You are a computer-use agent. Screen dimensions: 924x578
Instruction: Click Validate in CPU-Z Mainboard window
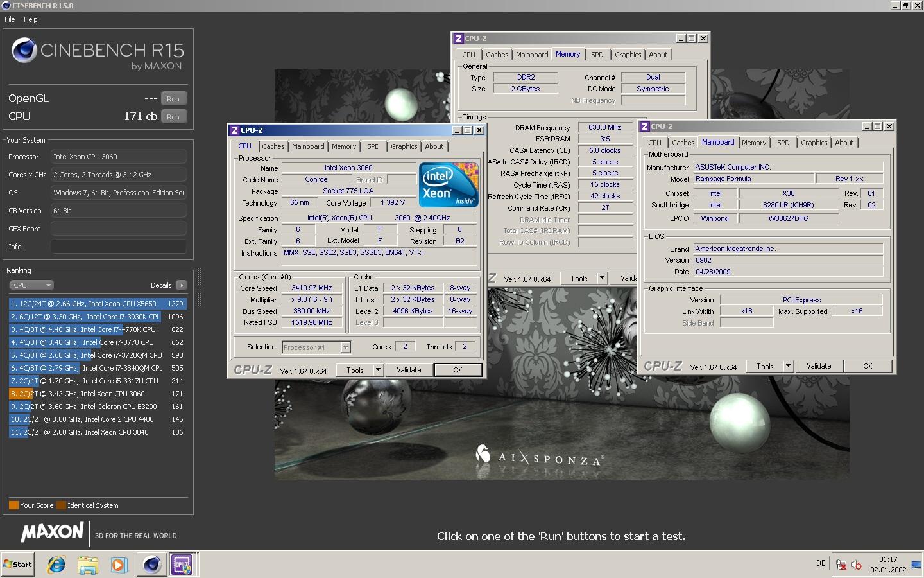pyautogui.click(x=819, y=366)
